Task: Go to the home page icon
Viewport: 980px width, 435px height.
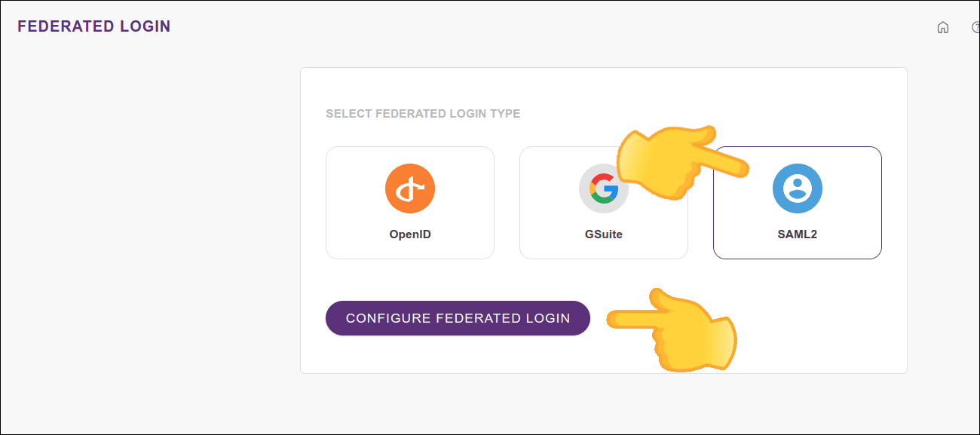Action: pyautogui.click(x=942, y=28)
